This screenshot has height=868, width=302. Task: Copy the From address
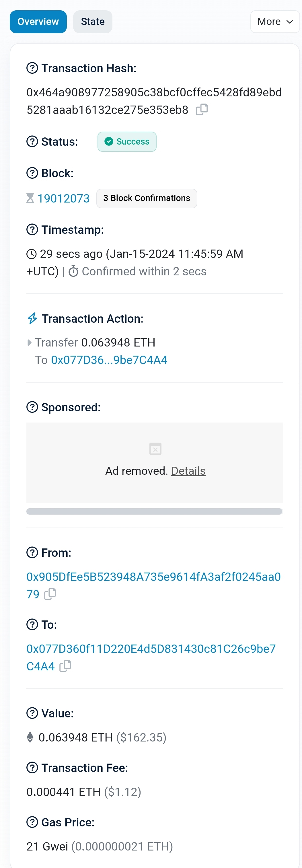[x=50, y=594]
